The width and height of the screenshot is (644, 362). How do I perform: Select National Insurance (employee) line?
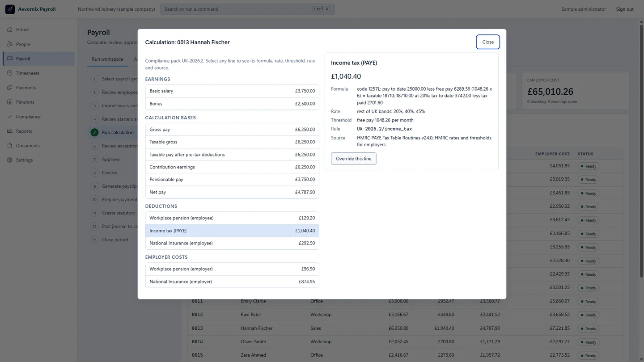[232, 243]
